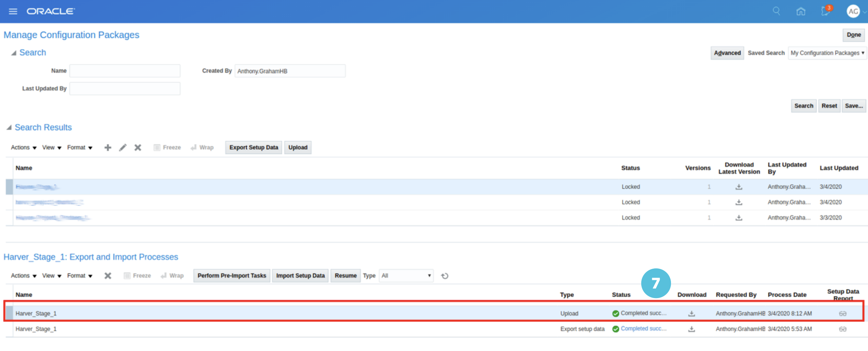Click Perform Pre-Import Tasks button
This screenshot has width=868, height=351.
[x=232, y=276]
